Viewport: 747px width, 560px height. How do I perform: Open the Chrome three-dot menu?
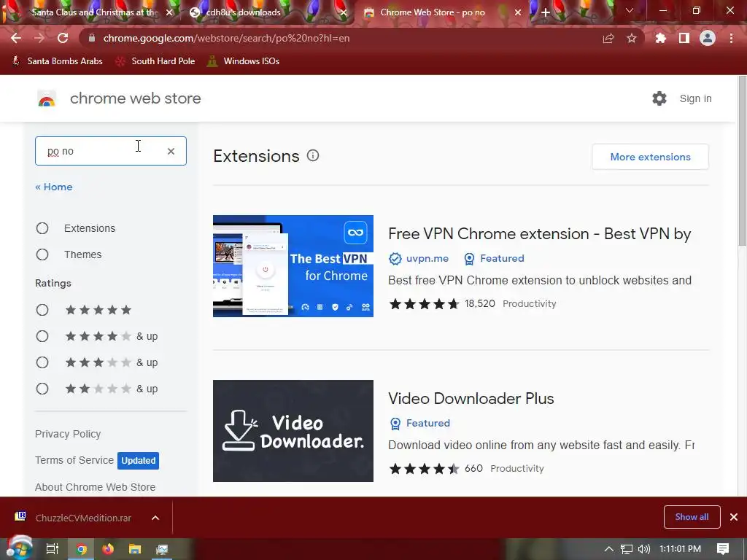click(731, 38)
